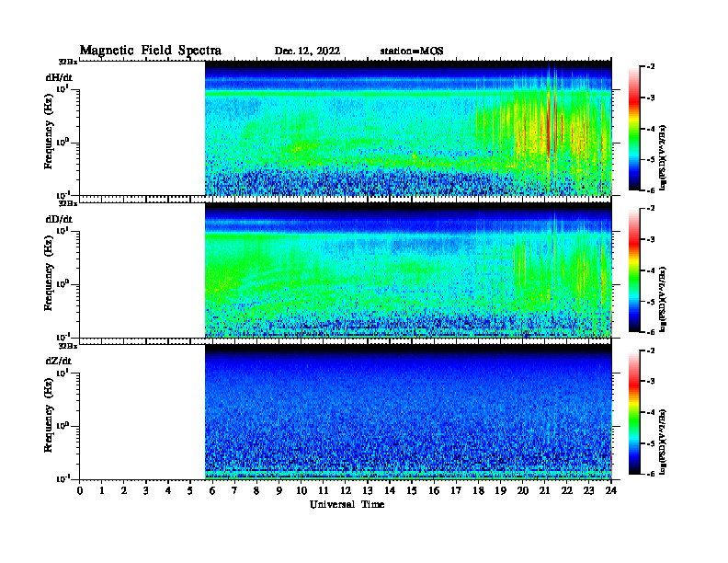Click the '32Hz' label atop dZ/dt panel
Image resolution: width=728 pixels, height=563 pixels.
[67, 346]
